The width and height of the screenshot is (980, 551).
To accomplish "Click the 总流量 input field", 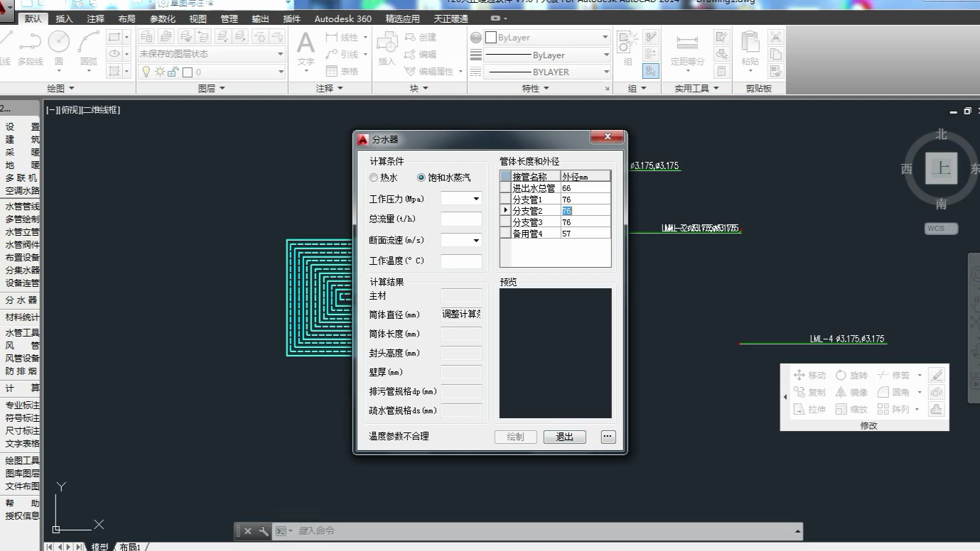I will coord(461,219).
